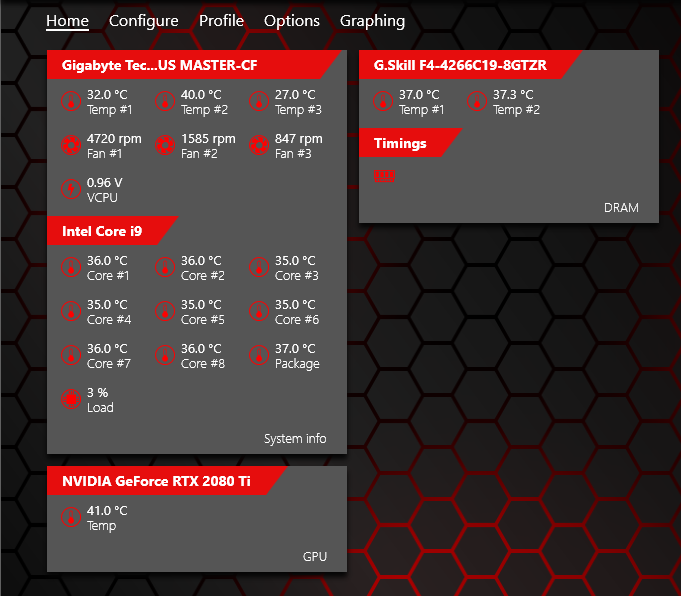Click Core #4 thermometer icon
Screen dimensions: 681x596
point(71,311)
